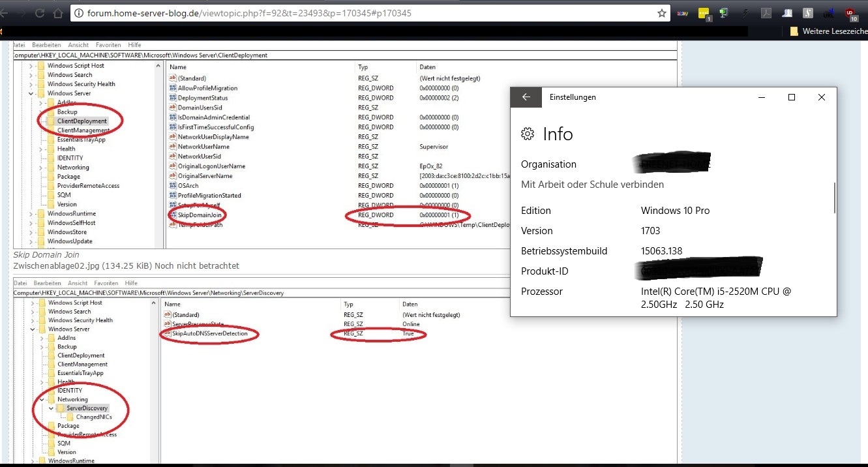This screenshot has height=467, width=868.
Task: Collapse ServerDiscovery node in lower registry tree
Action: [x=52, y=408]
